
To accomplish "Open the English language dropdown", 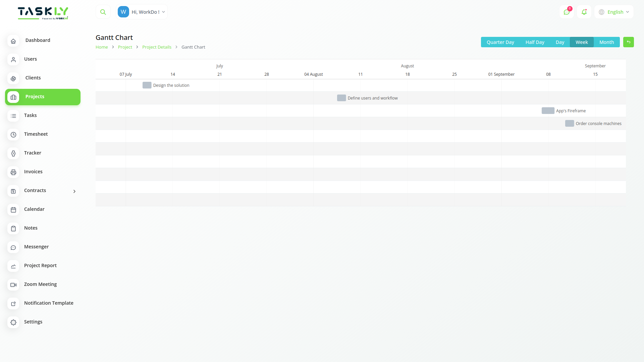I will 613,12.
